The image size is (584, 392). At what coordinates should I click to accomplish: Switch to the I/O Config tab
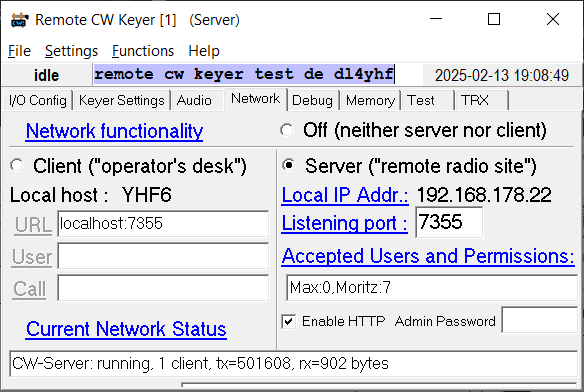coord(38,101)
